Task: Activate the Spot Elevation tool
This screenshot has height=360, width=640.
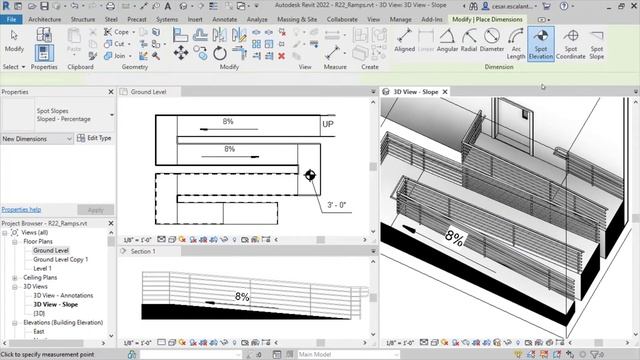Action: (x=541, y=44)
